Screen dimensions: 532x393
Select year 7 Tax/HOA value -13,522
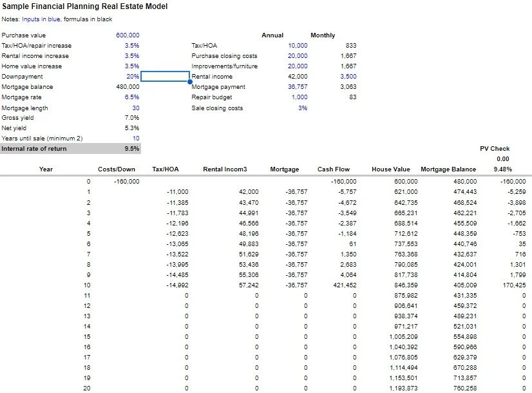pos(178,254)
